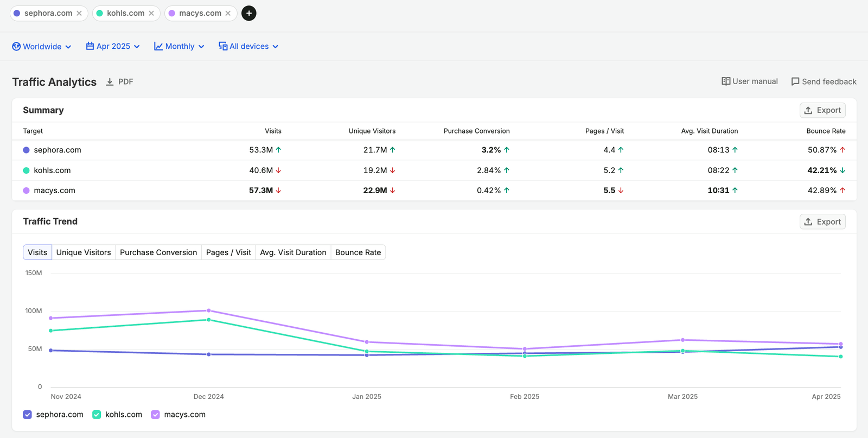The height and width of the screenshot is (438, 868).
Task: Expand the Apr 2025 date picker
Action: (113, 47)
